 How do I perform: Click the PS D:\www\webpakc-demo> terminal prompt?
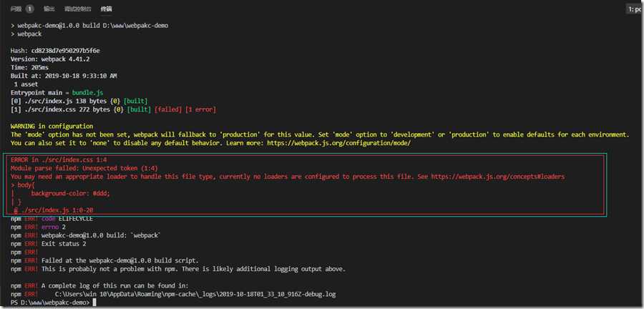tap(50, 302)
